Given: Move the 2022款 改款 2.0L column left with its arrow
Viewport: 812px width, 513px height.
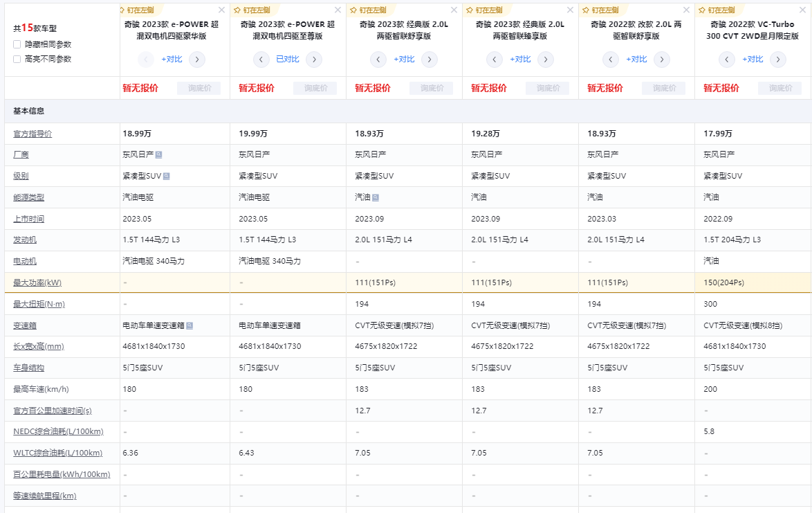Looking at the screenshot, I should coord(611,60).
